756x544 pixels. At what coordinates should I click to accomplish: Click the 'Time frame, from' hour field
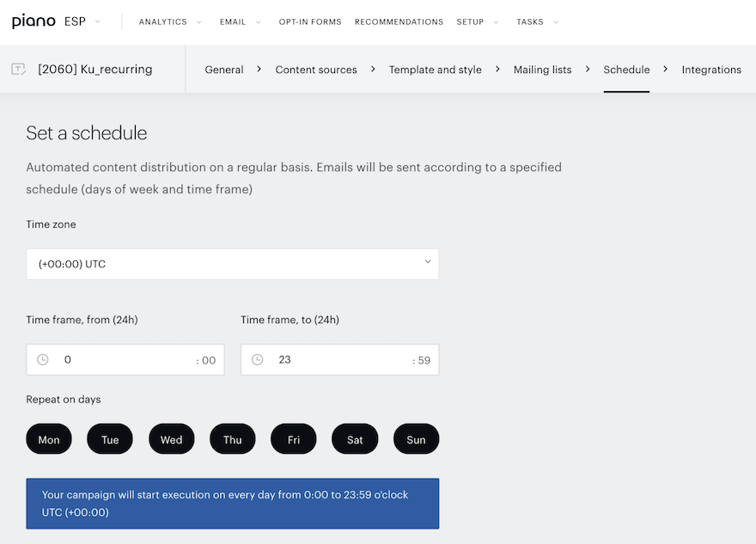(x=125, y=360)
